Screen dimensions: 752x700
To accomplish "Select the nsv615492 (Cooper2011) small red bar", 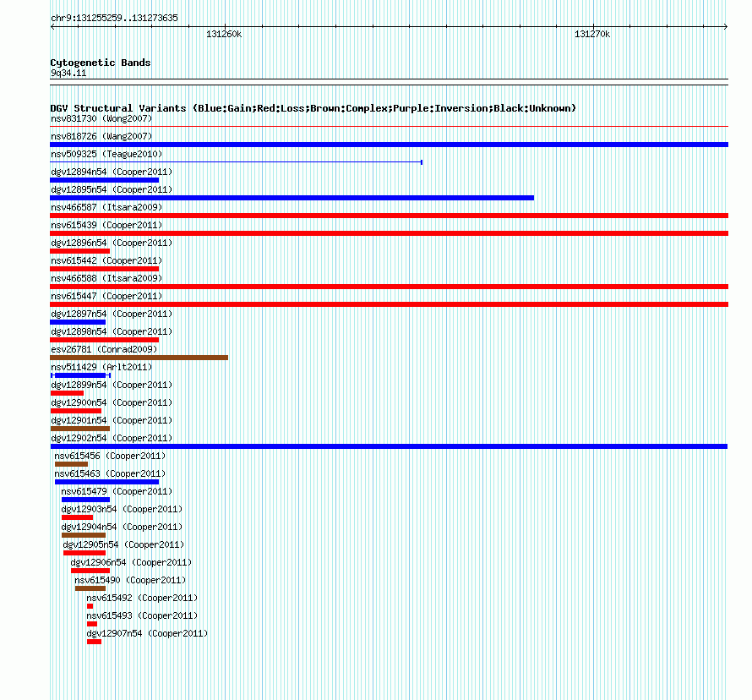I will [x=90, y=606].
